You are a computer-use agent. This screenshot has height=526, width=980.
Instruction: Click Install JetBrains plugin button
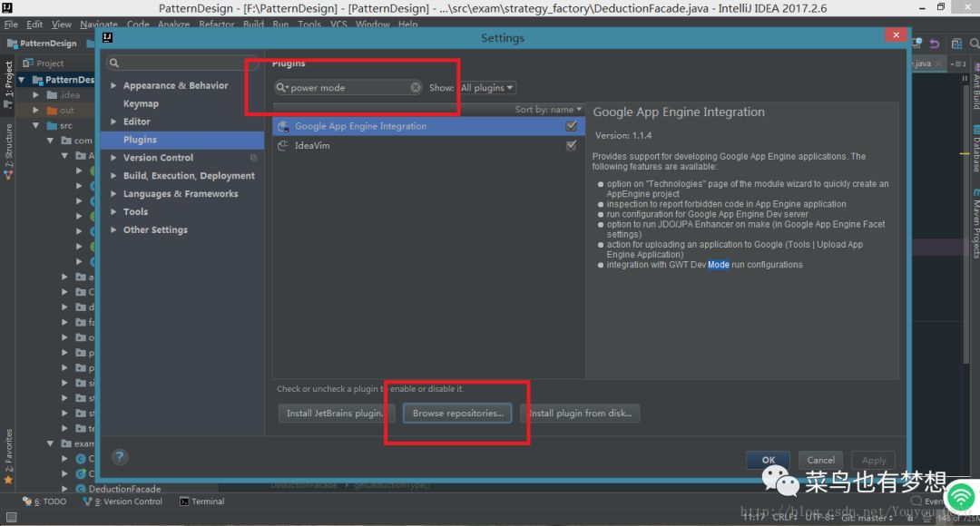(335, 414)
